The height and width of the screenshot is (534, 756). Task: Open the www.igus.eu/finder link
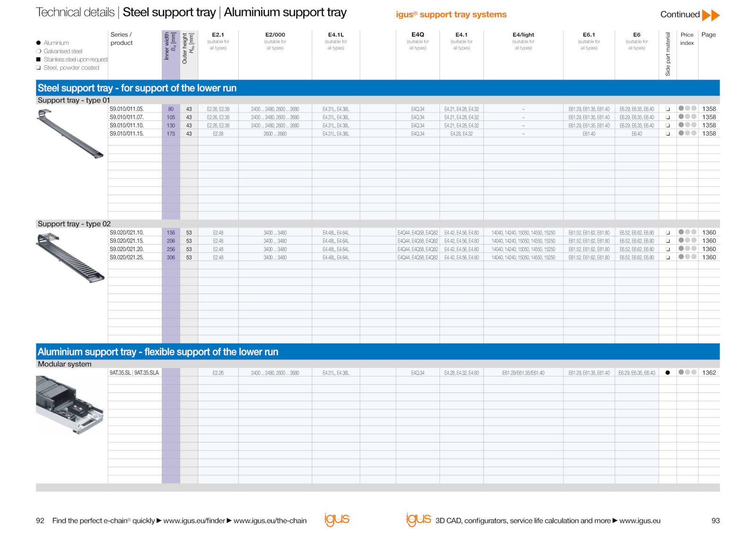(x=194, y=521)
